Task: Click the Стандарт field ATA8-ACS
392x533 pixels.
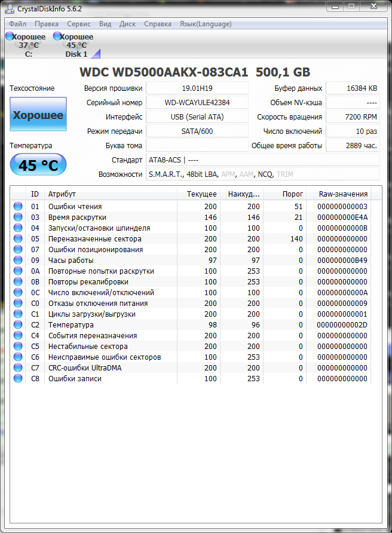Action: 263,160
